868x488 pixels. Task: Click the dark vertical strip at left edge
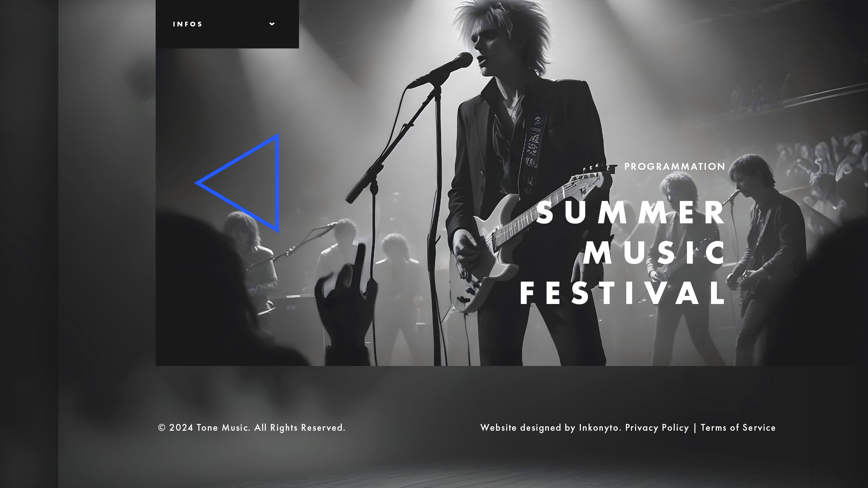(x=29, y=244)
